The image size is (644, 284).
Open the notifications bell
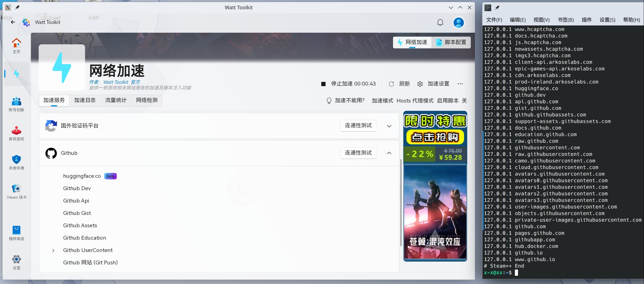(440, 23)
